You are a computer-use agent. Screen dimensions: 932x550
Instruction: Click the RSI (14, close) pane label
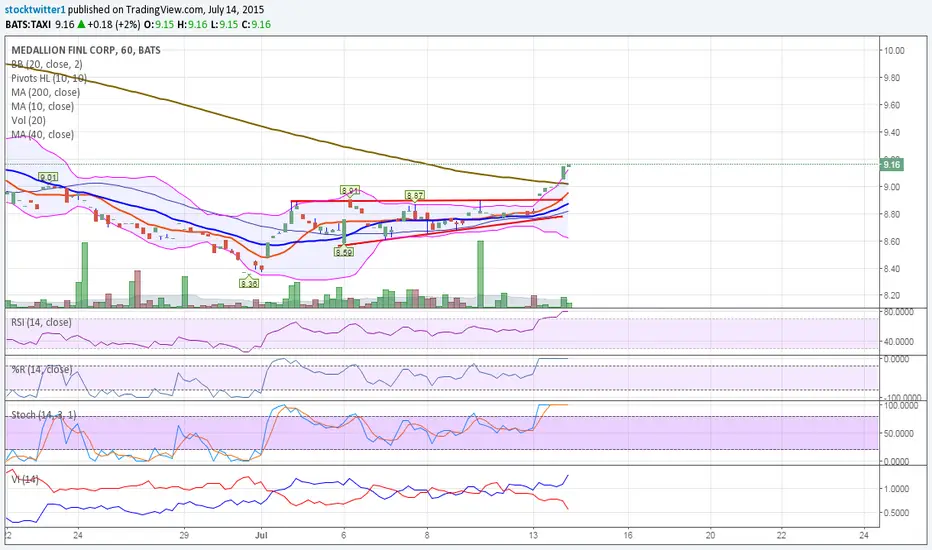[41, 322]
